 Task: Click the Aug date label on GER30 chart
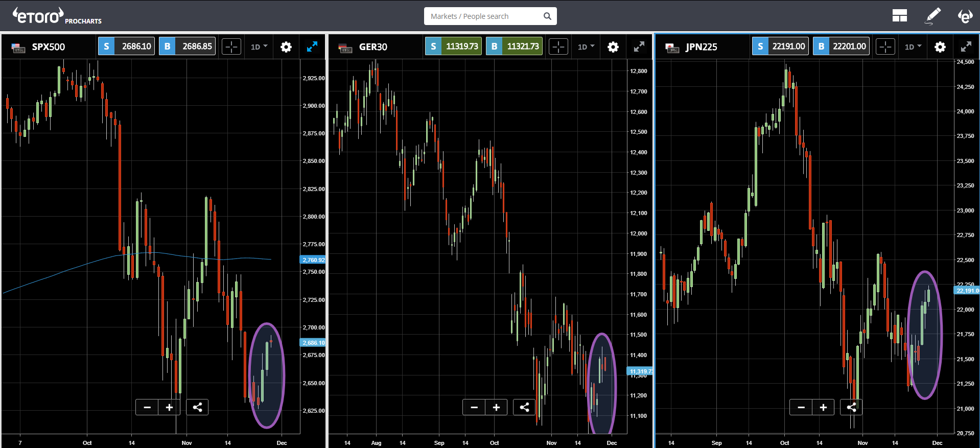coord(376,443)
